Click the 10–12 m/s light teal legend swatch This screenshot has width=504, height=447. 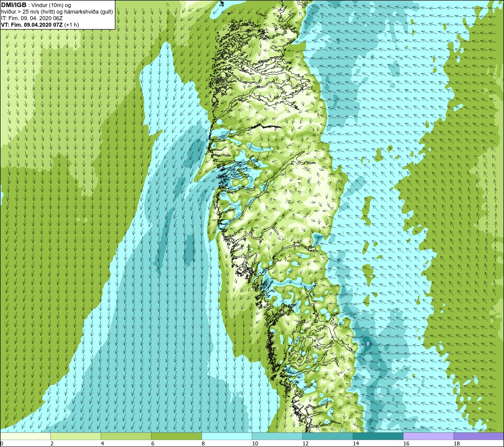277,436
